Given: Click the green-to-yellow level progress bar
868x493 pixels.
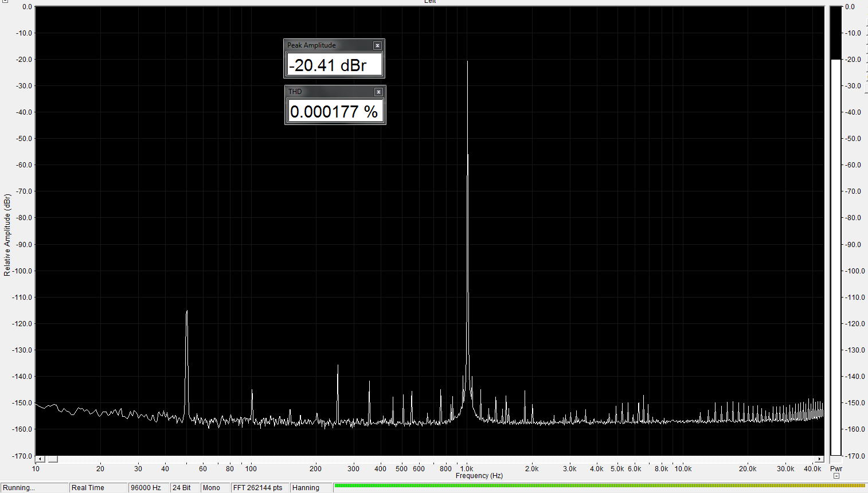Looking at the screenshot, I should pyautogui.click(x=600, y=486).
